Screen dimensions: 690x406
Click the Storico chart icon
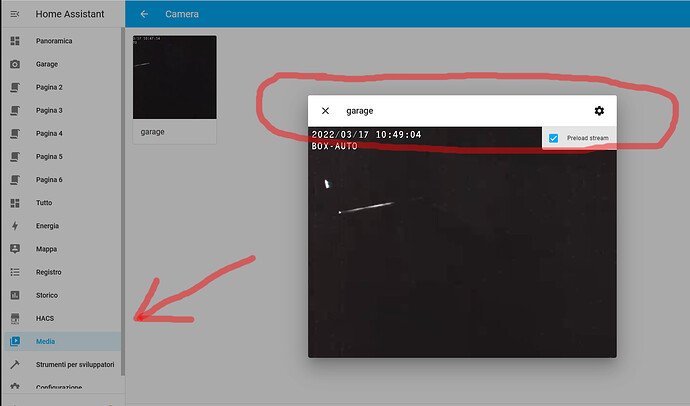(15, 295)
